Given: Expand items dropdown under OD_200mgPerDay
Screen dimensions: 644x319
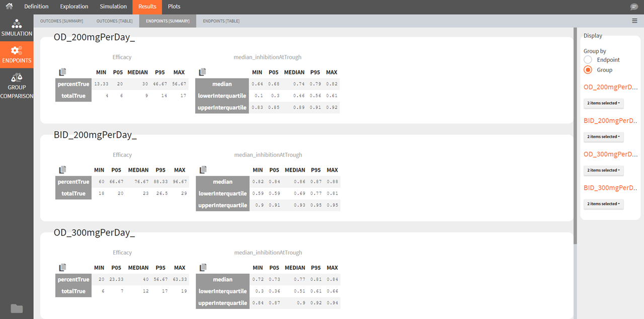Looking at the screenshot, I should tap(603, 103).
